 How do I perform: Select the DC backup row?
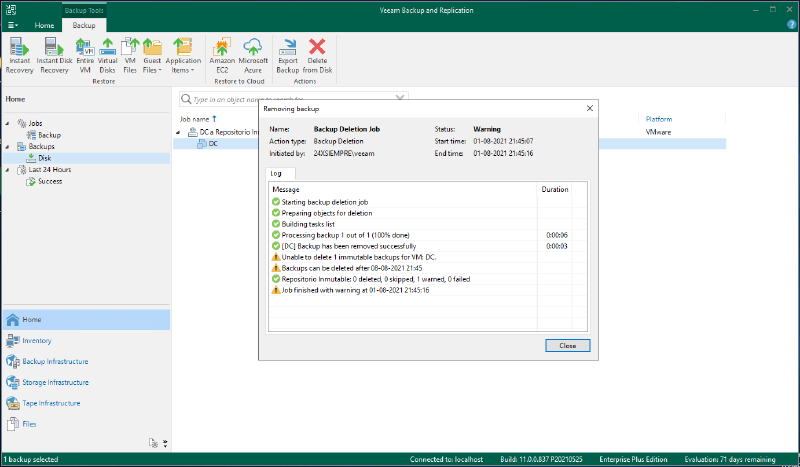(x=449, y=144)
